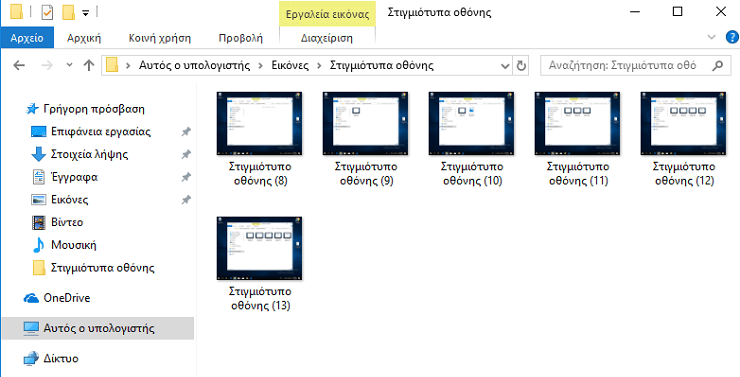
Task: Toggle pin next to Έγγραφα
Action: point(186,177)
